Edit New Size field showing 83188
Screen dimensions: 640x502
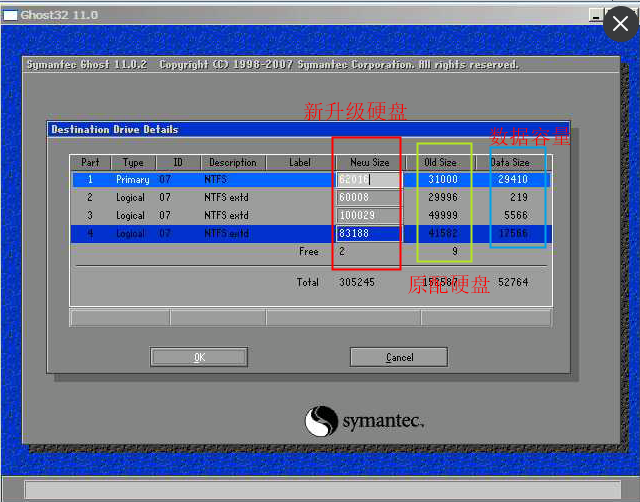(369, 233)
